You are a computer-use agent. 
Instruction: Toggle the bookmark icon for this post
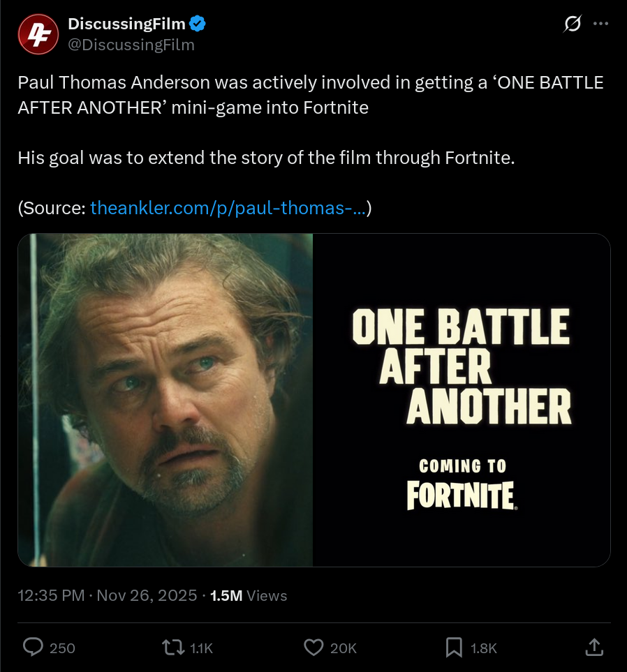[x=455, y=648]
